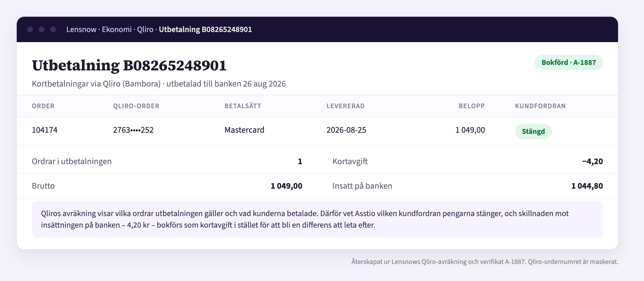The width and height of the screenshot is (644, 281).
Task: Click the Mastercard payment cell
Action: click(x=244, y=130)
